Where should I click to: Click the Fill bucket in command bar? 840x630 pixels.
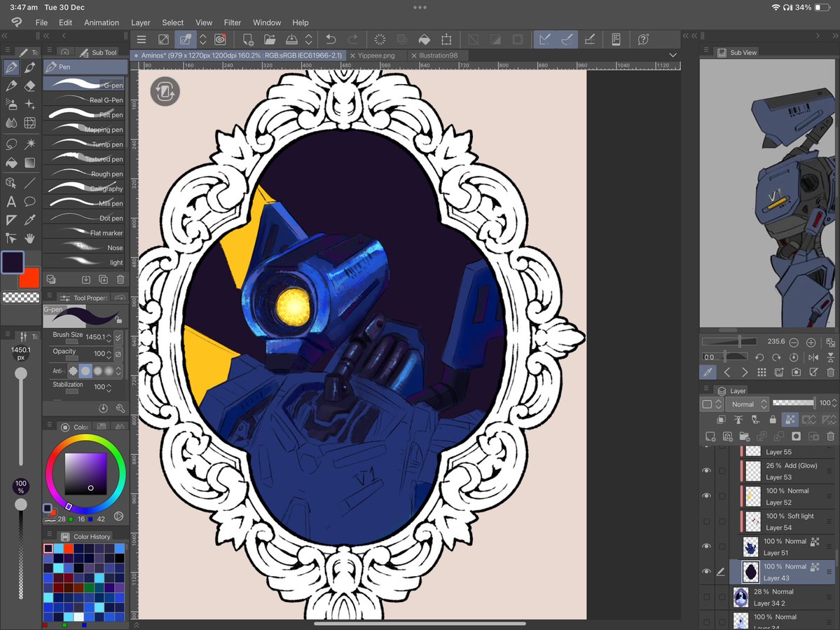click(425, 39)
